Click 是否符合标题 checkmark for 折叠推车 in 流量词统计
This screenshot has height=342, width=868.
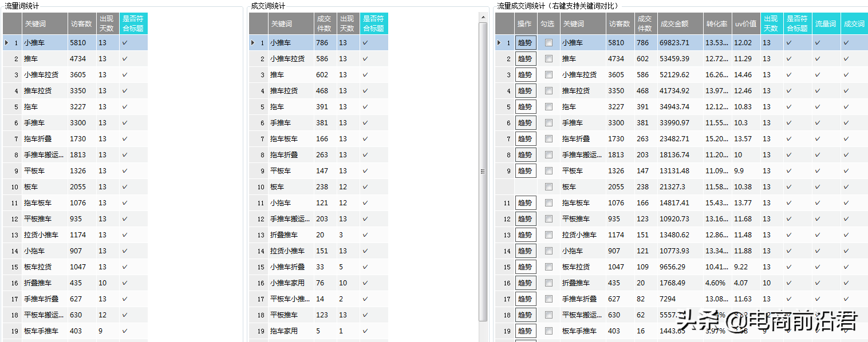[125, 283]
